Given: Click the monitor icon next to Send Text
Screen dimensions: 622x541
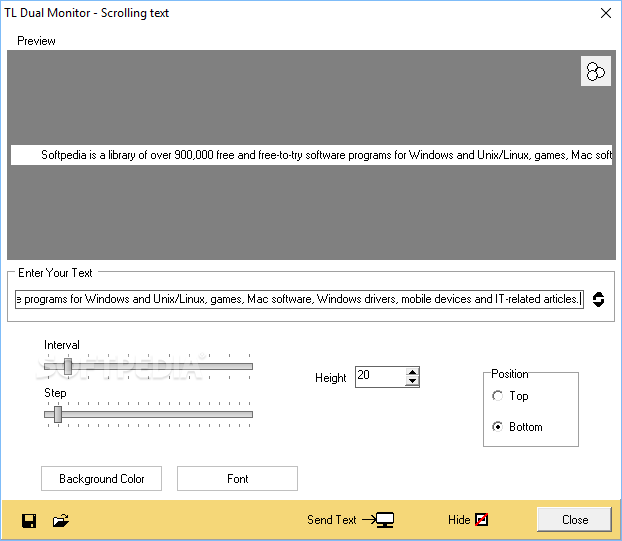Looking at the screenshot, I should click(385, 520).
